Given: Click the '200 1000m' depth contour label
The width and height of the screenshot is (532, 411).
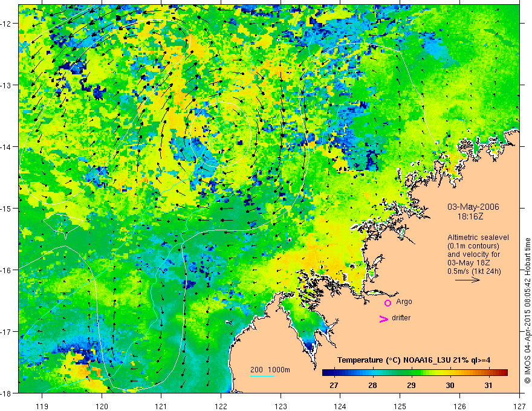Looking at the screenshot, I should [x=270, y=370].
